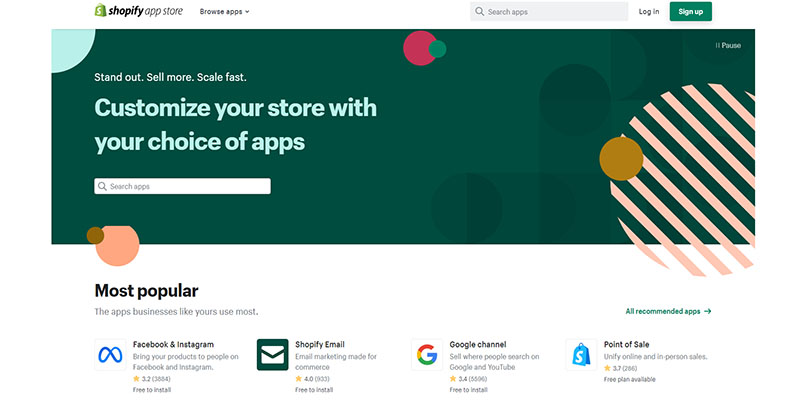Open the Shopify app store logo
Image resolution: width=800 pixels, height=400 pixels.
[x=138, y=11]
